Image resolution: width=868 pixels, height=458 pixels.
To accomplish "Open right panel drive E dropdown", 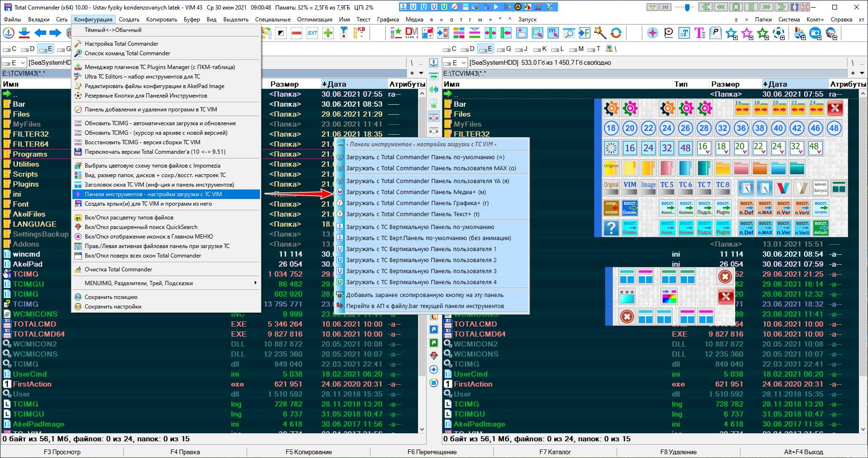I will click(454, 63).
